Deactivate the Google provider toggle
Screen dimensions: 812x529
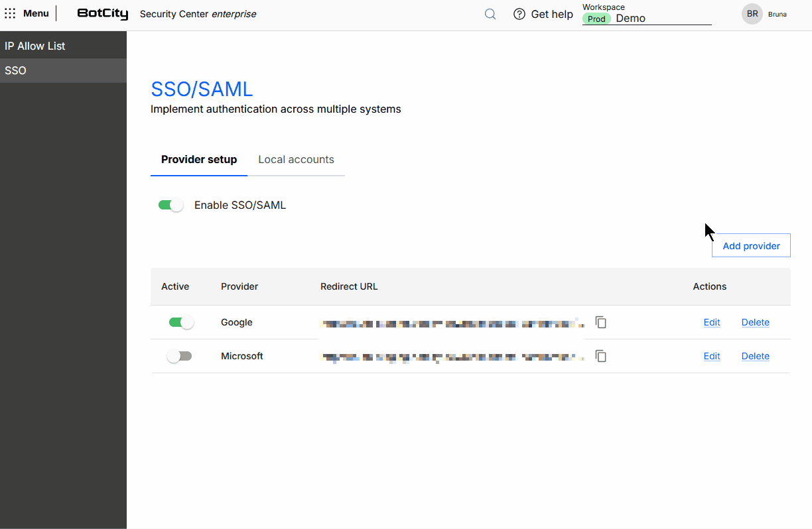click(x=181, y=322)
